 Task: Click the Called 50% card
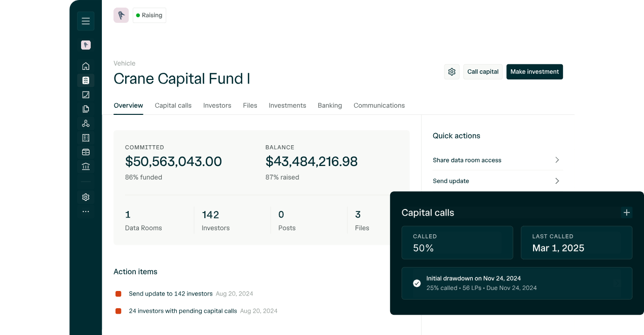[457, 243]
